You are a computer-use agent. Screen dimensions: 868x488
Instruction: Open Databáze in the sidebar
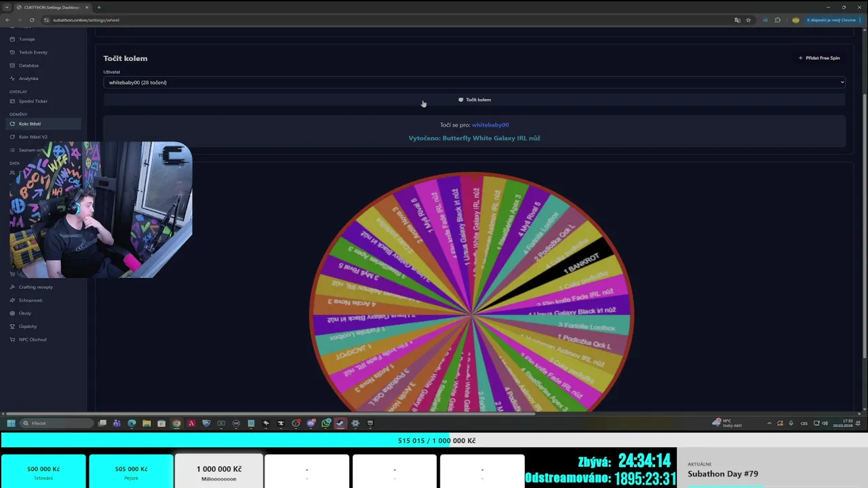(x=43, y=65)
